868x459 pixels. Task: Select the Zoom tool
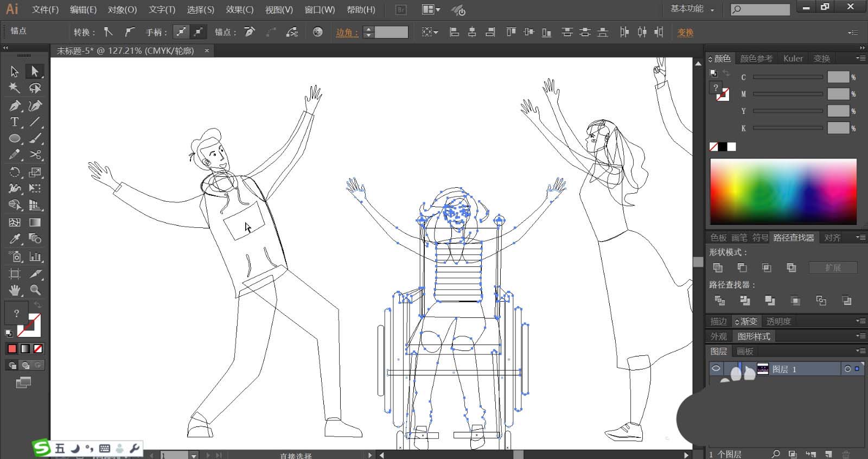click(x=35, y=290)
